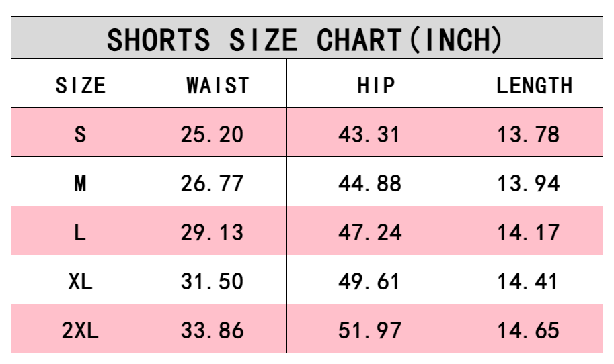Image resolution: width=614 pixels, height=364 pixels.
Task: Select length value 14.65
Action: (x=528, y=330)
